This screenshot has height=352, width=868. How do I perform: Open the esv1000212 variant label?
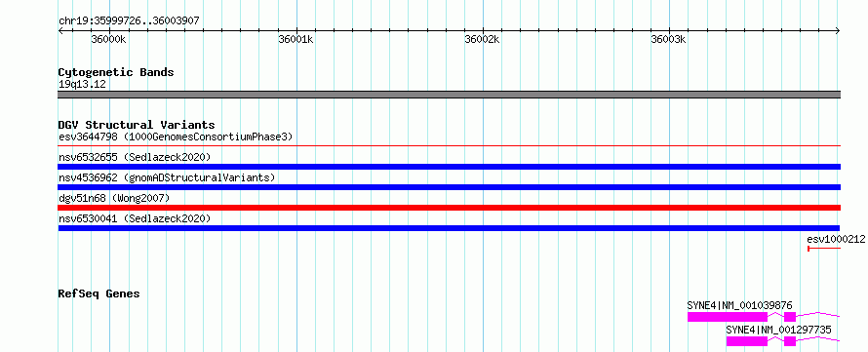(x=836, y=239)
